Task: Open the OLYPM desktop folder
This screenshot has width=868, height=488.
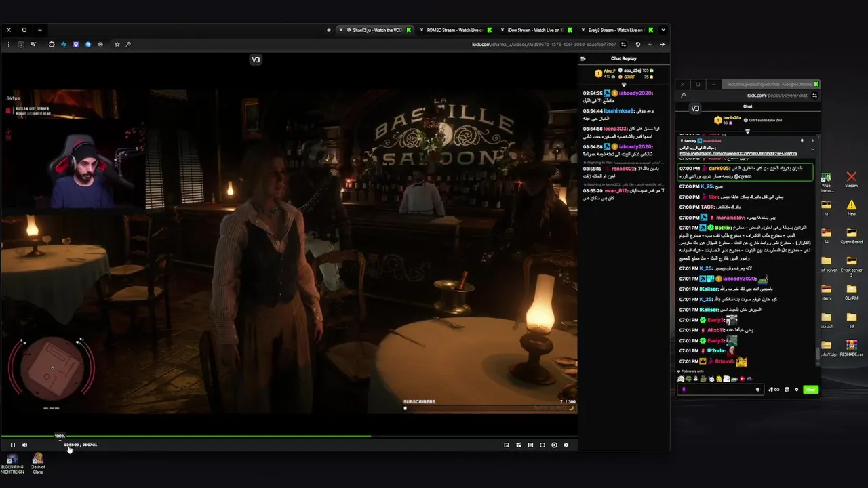Action: [x=852, y=291]
